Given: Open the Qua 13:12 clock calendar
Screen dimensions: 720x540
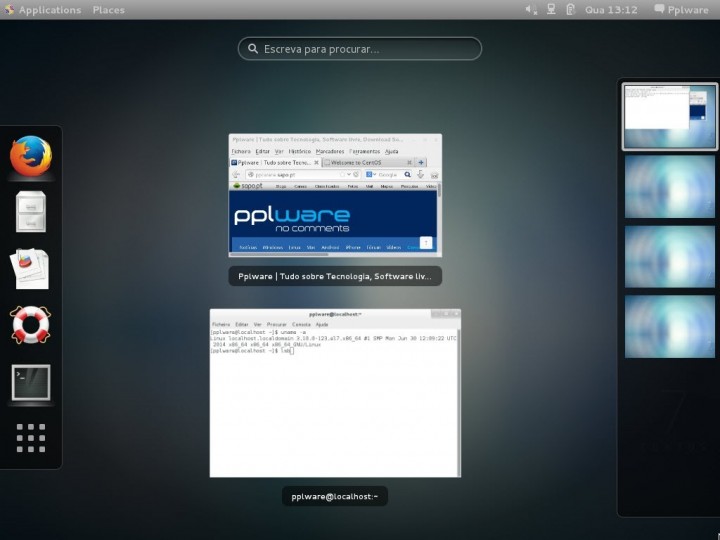Looking at the screenshot, I should point(609,10).
